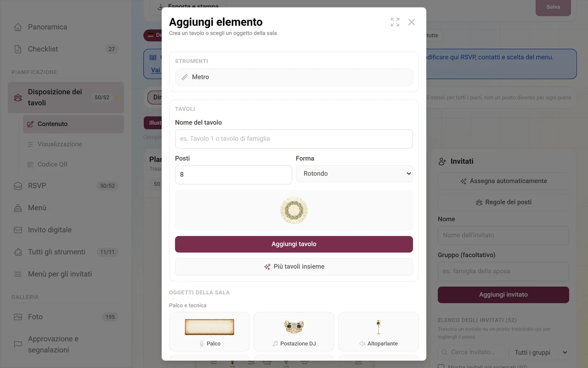Add the Altoparlante speaker object
Viewport: 588px width, 368px height.
point(379,332)
